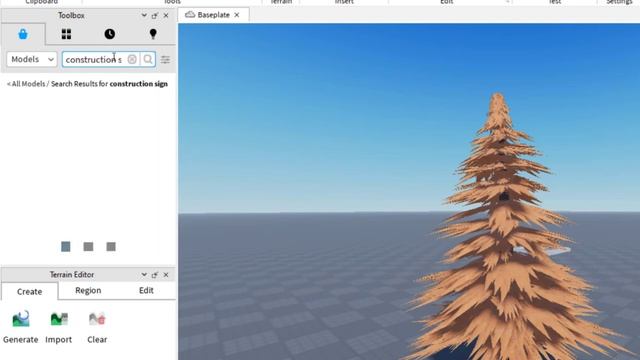Select the Generate terrain tool
The image size is (640, 360).
tap(20, 327)
